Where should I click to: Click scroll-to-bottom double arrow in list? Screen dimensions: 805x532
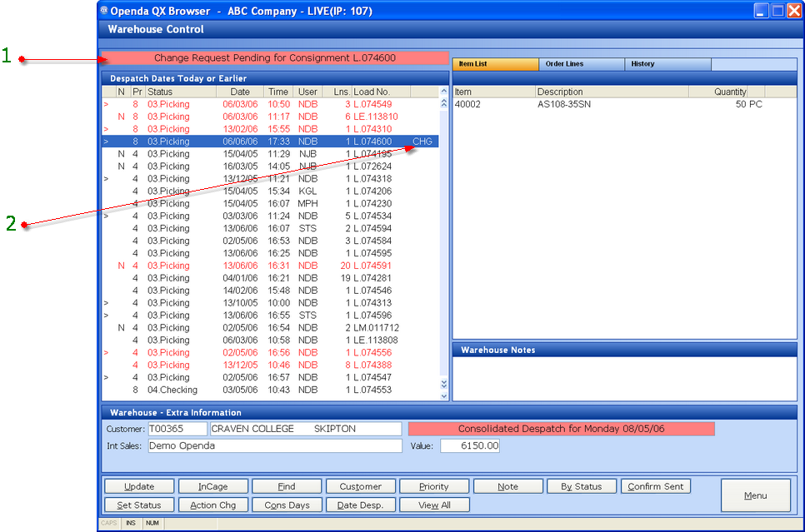[x=444, y=384]
